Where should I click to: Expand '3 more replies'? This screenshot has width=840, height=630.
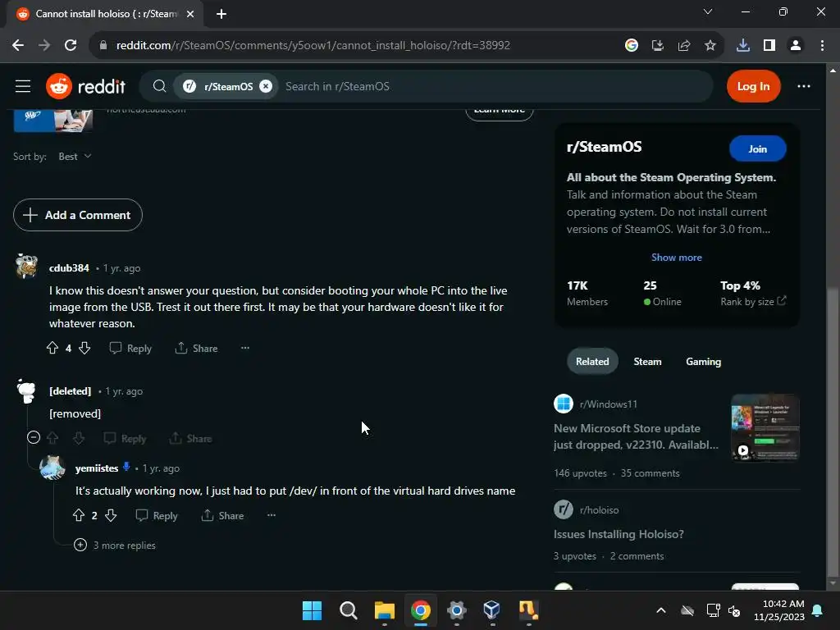pos(115,545)
